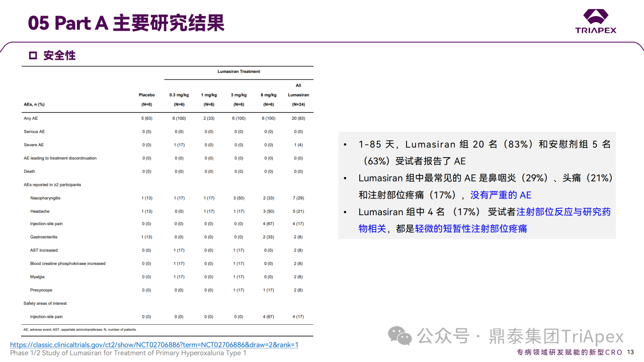Click the blue text 轻微的短暂性注射部位疼痛
Screen dimensions: 644x362
tap(471, 229)
